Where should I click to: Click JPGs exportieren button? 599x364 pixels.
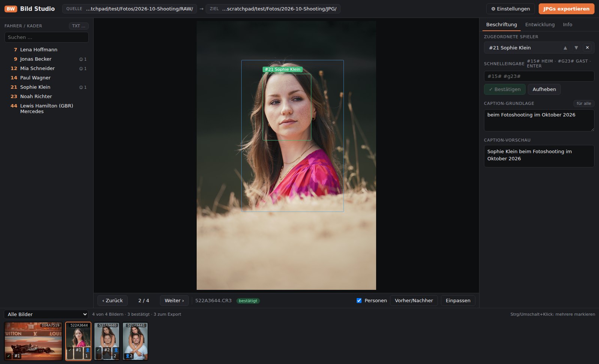pos(566,9)
